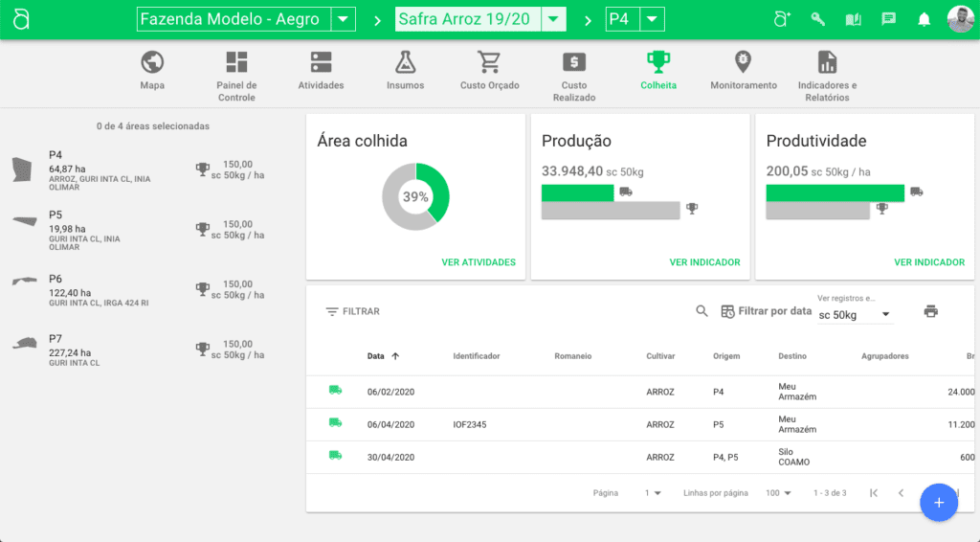Expand the P4 plot selector dropdown
The width and height of the screenshot is (980, 542).
click(x=652, y=19)
